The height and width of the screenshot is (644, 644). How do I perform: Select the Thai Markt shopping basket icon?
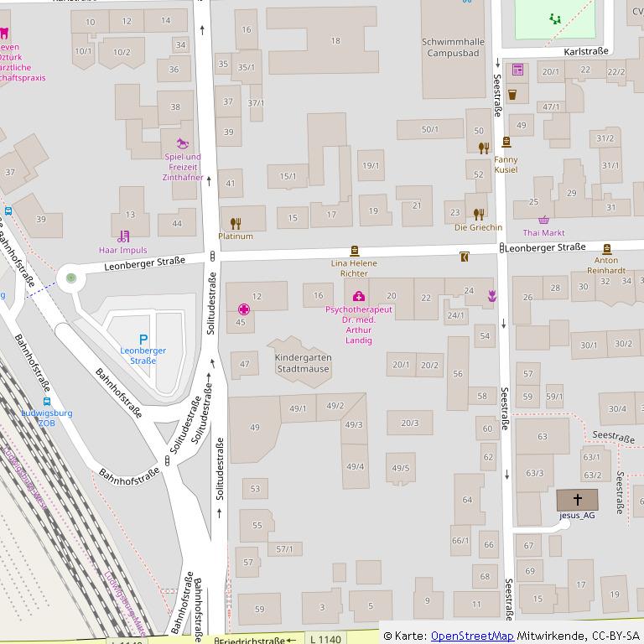(x=543, y=221)
